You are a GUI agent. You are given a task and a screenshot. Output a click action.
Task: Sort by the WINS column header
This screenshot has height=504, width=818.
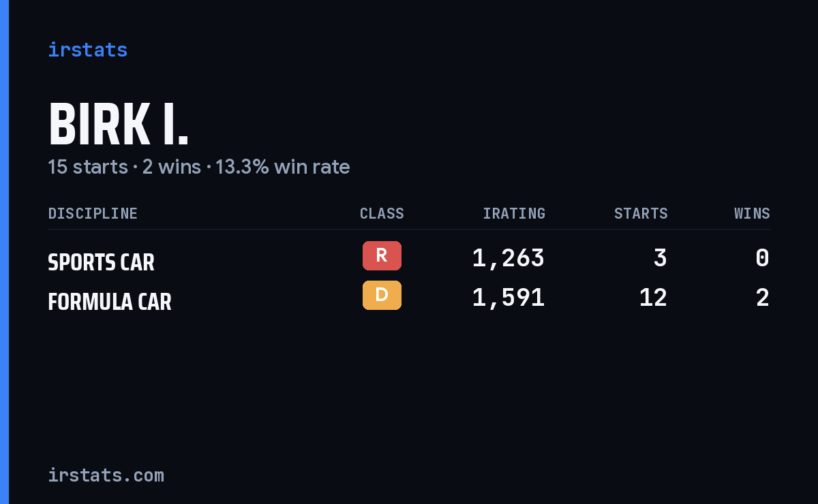pos(752,214)
